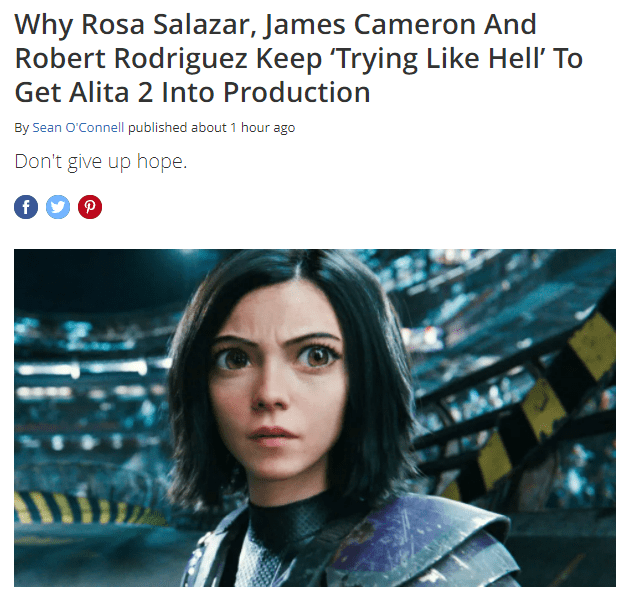Click the 'By' byline text before the author

[x=22, y=128]
